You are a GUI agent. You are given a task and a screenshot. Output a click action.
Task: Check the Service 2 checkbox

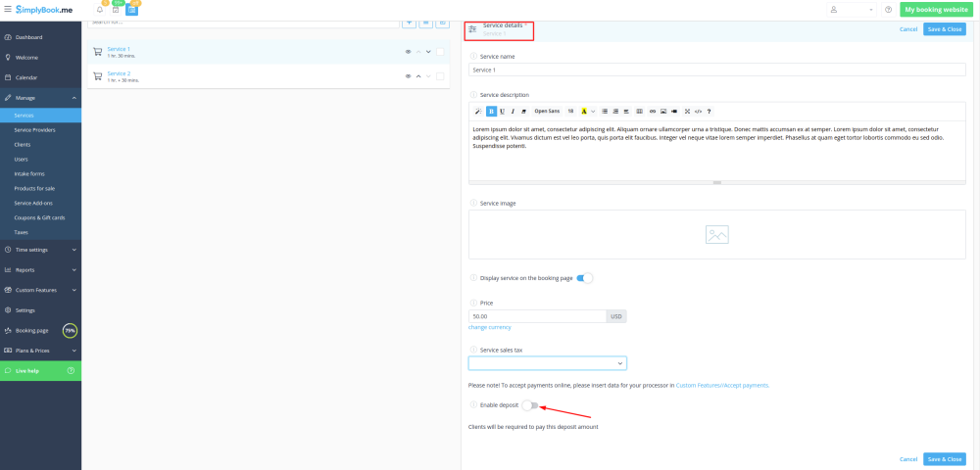[x=441, y=75]
